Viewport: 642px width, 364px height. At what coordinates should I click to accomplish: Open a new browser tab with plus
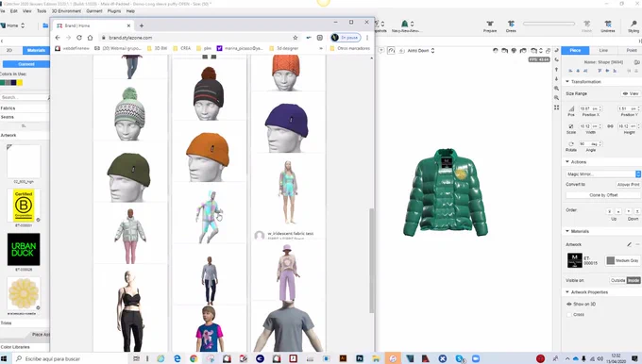[142, 25]
